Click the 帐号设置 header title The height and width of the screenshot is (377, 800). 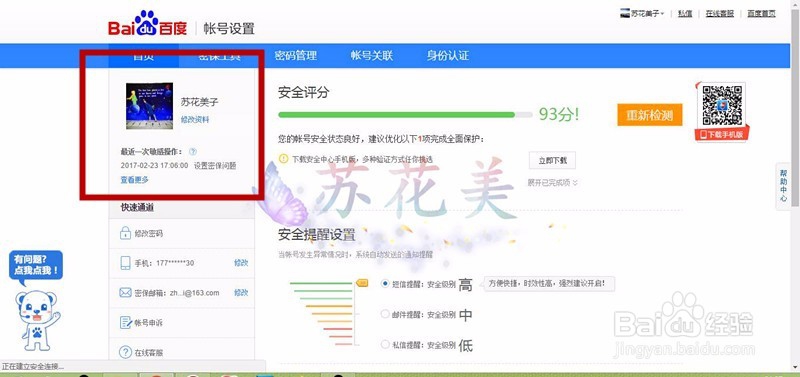(229, 28)
